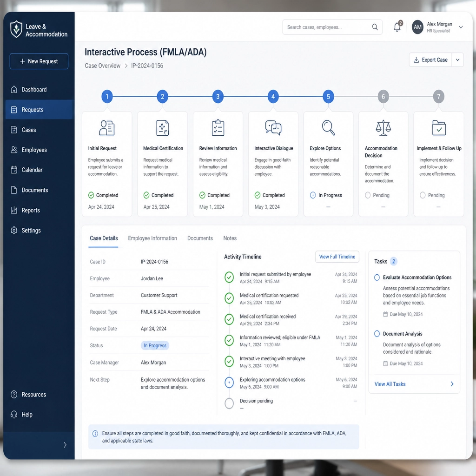The width and height of the screenshot is (476, 476).
Task: Click the Calendar icon in sidebar
Action: point(14,170)
